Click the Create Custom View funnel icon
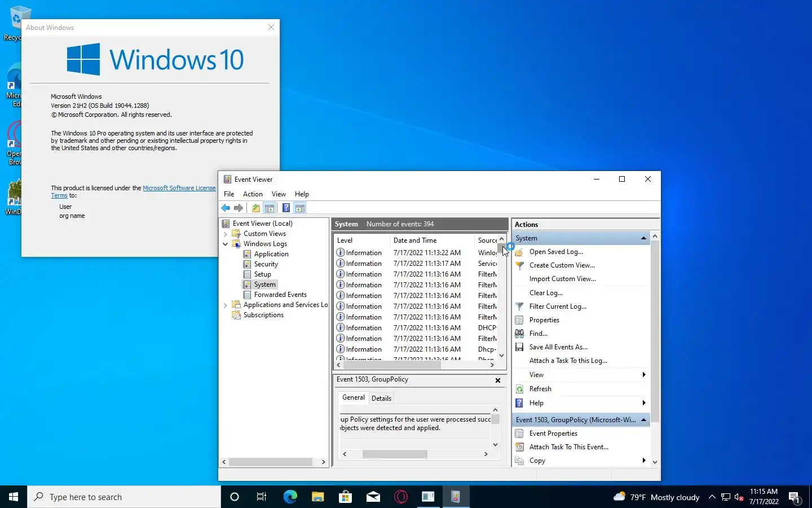Screen dimensions: 812x508 coord(519,265)
